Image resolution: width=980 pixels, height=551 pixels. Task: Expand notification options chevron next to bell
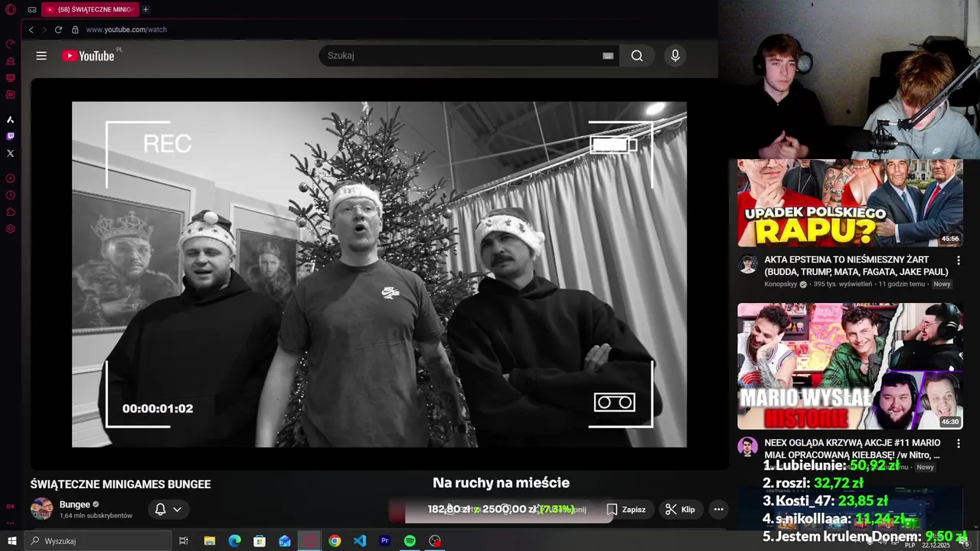177,509
